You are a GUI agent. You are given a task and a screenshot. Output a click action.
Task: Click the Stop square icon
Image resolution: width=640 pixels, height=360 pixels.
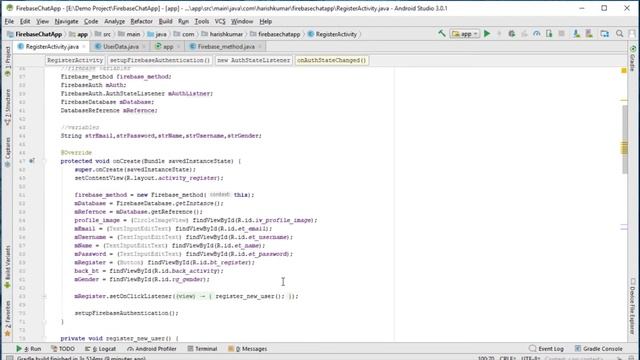click(562, 34)
